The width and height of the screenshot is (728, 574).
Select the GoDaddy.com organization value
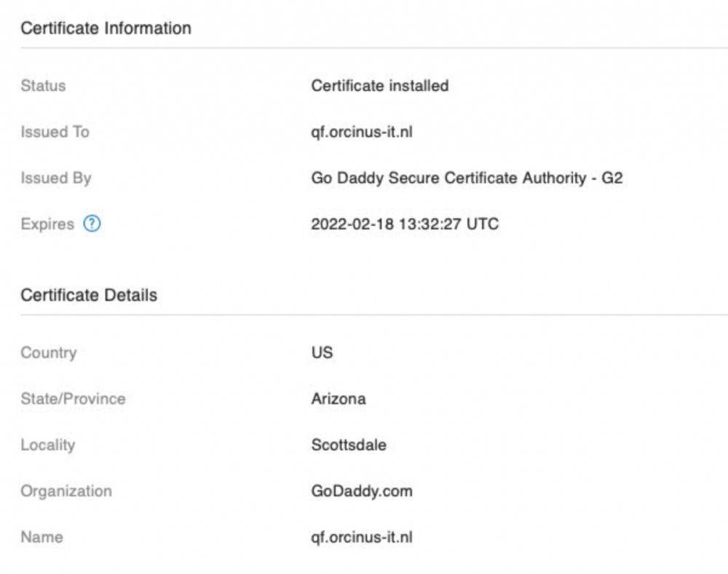click(362, 491)
